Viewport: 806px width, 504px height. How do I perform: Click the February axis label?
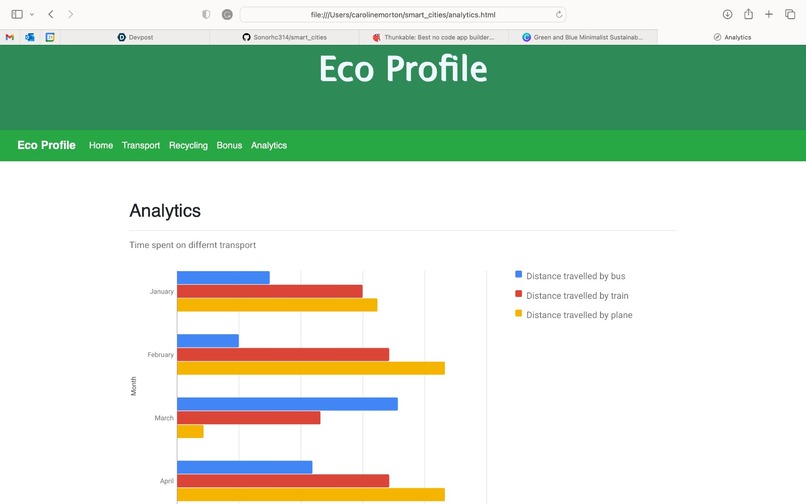160,355
